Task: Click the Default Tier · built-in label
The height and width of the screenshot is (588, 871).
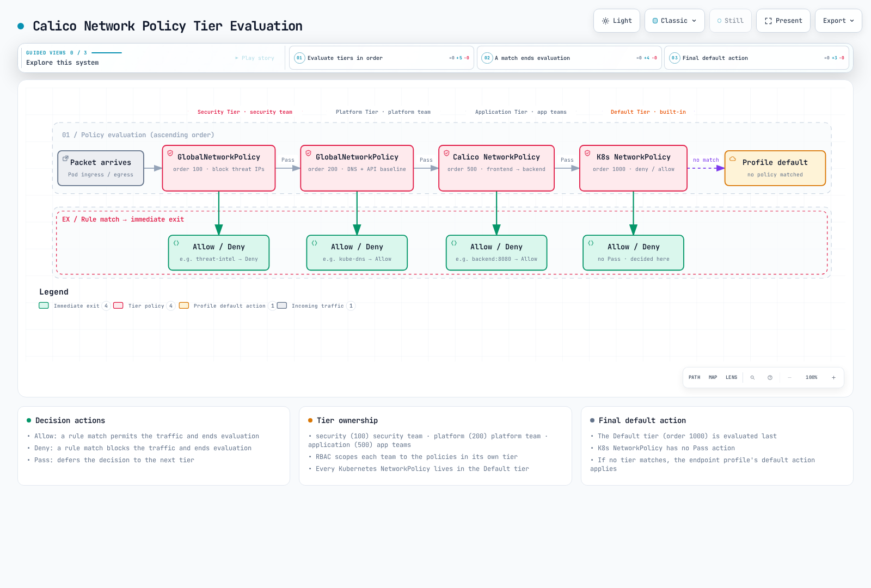Action: click(x=648, y=112)
